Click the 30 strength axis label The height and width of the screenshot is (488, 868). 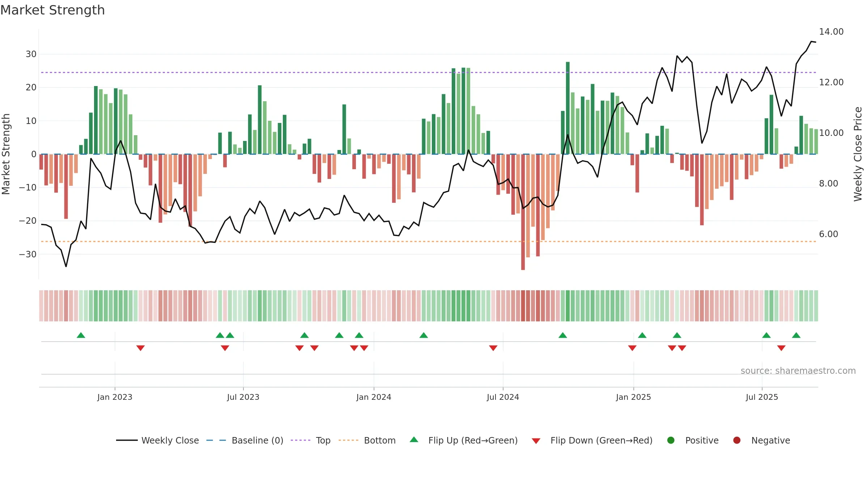31,54
